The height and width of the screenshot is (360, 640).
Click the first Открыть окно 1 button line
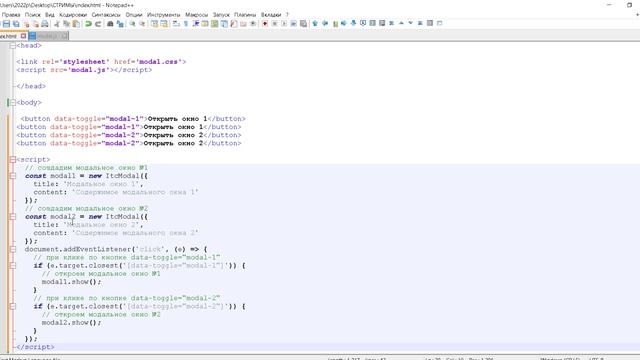pyautogui.click(x=133, y=119)
